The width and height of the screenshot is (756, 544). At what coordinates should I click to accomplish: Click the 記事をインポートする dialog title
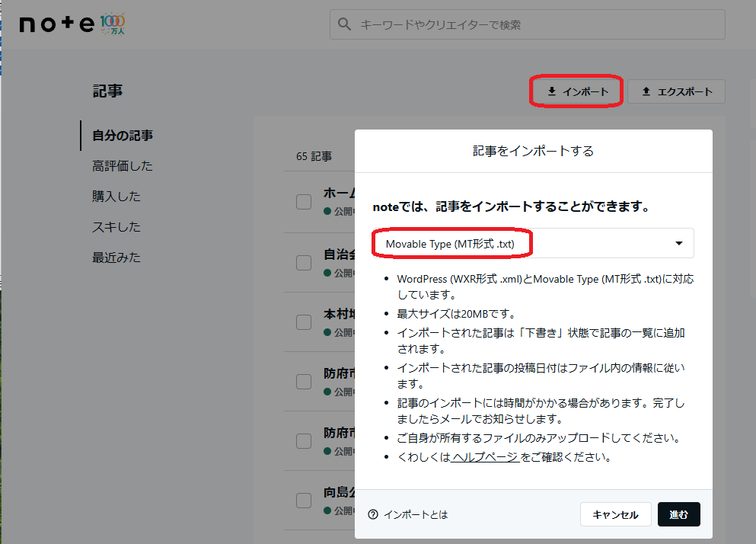tap(533, 151)
